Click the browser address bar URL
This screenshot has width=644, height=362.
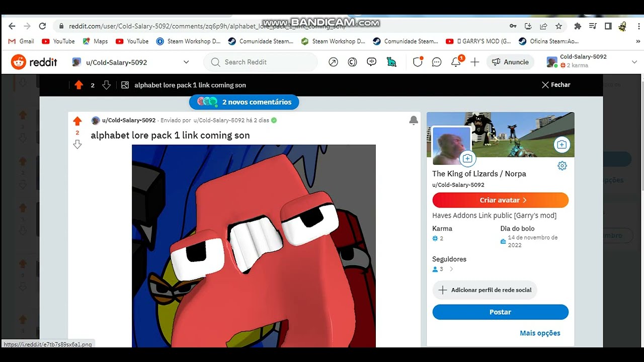(x=207, y=26)
